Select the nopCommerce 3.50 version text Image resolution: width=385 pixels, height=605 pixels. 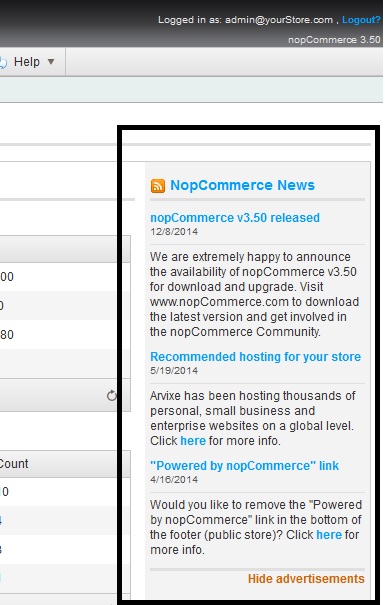[334, 40]
